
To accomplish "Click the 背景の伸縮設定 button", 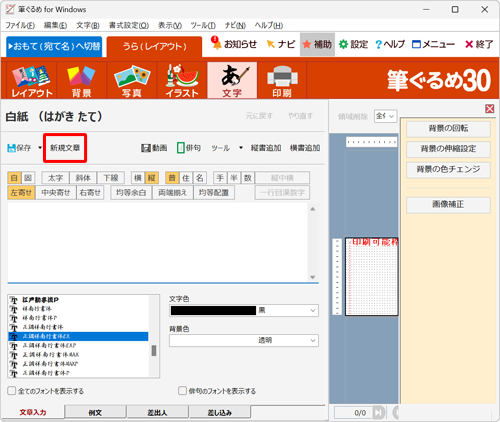I will coord(448,149).
